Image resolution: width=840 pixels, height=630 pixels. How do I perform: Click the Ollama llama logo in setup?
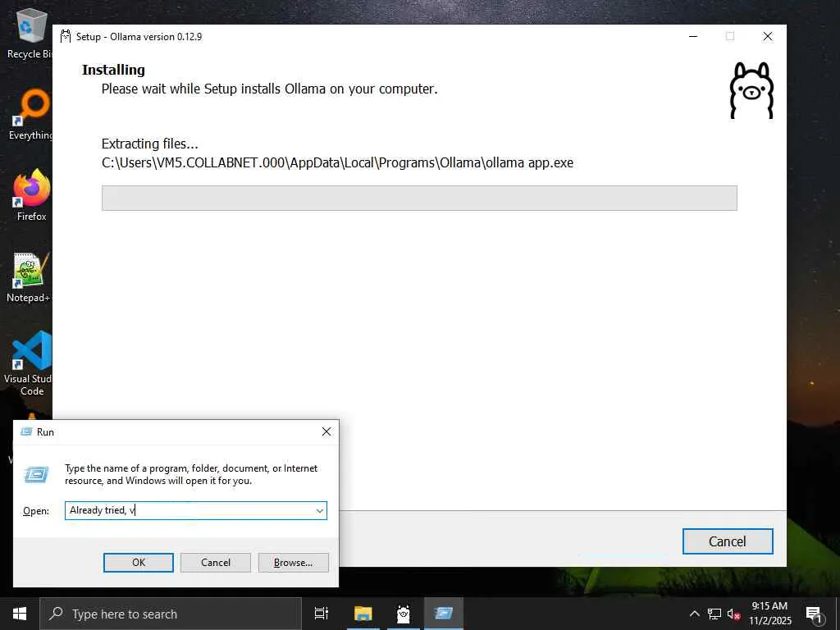click(751, 90)
